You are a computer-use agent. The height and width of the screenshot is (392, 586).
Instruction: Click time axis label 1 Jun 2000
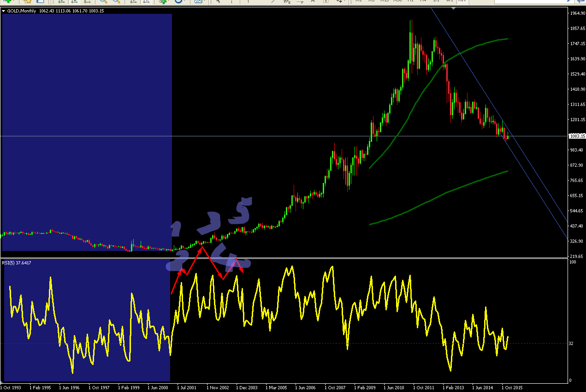(159, 388)
